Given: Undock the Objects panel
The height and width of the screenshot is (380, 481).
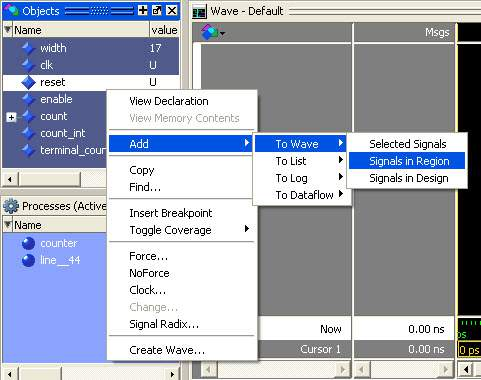Looking at the screenshot, I should (x=157, y=10).
